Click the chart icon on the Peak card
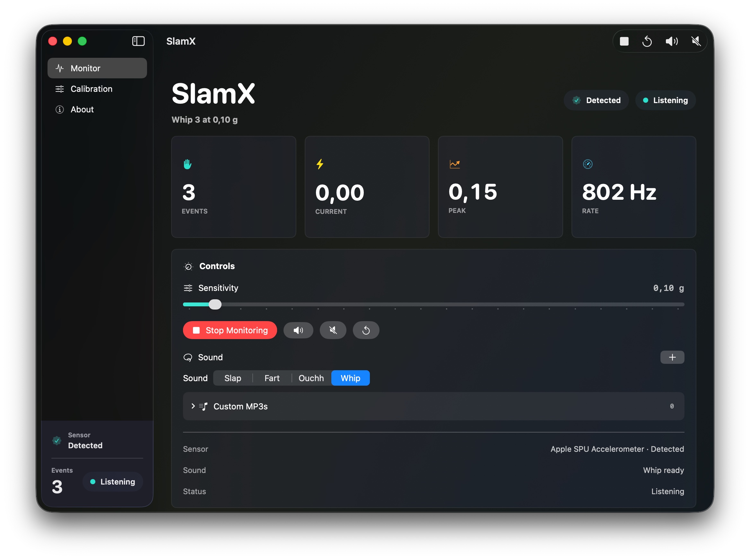750x560 pixels. (x=455, y=164)
